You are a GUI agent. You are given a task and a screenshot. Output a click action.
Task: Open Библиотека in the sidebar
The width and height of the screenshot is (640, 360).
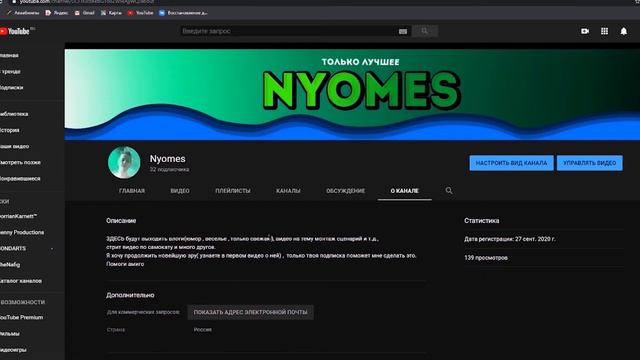click(14, 114)
